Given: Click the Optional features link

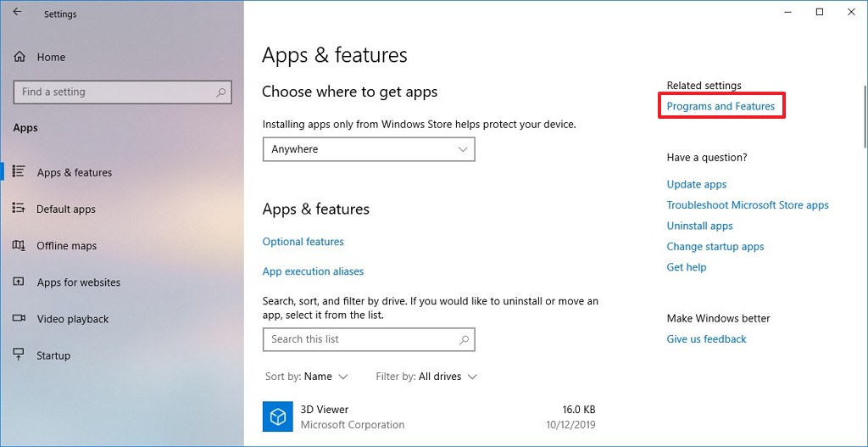Looking at the screenshot, I should tap(303, 242).
